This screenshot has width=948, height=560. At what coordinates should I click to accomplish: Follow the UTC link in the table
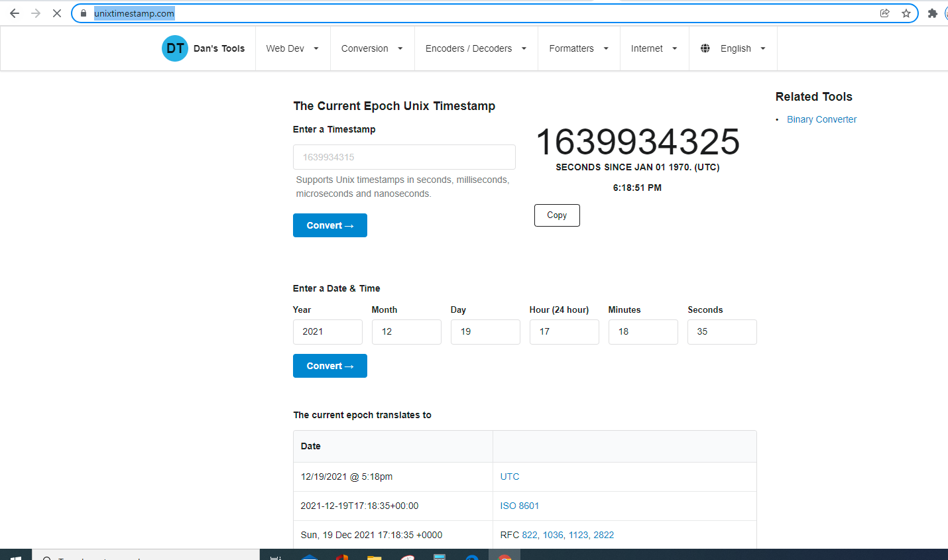510,476
